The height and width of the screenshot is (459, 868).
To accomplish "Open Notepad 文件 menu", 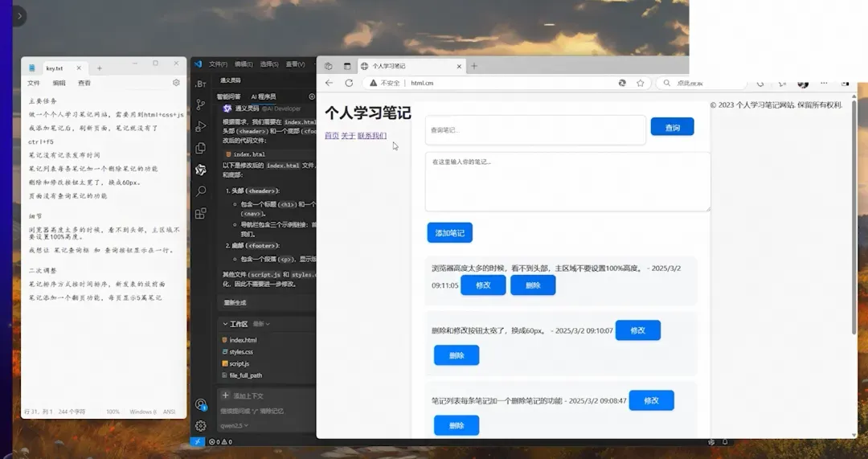I will tap(34, 83).
